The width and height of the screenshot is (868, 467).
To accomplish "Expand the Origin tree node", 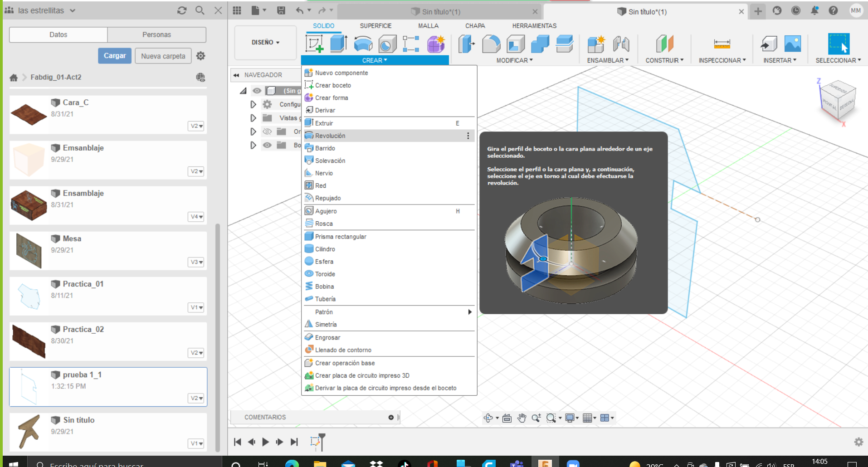I will coord(253,131).
